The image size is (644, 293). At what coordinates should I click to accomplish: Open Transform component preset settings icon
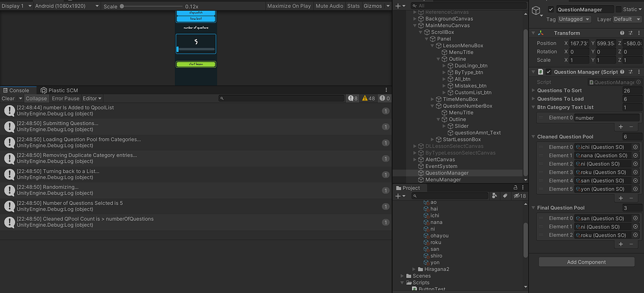click(630, 33)
